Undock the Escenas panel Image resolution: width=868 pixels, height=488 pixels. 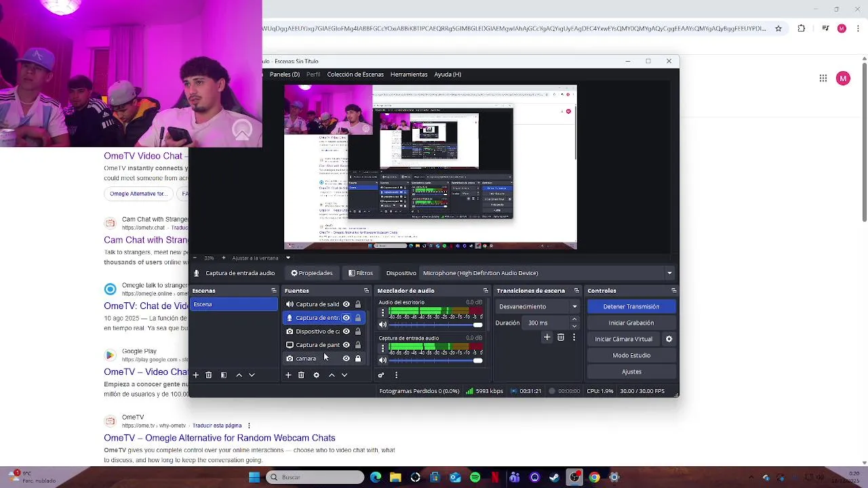[274, 291]
